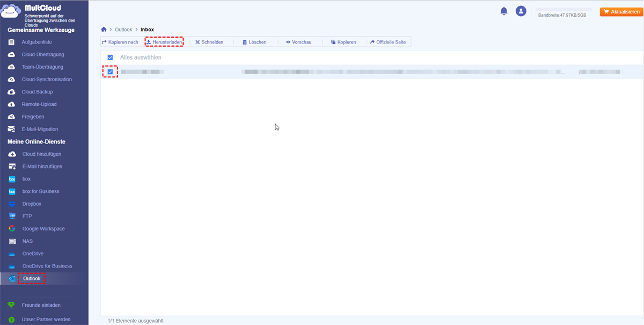
Task: Open Offizielle Seite link
Action: pos(388,42)
